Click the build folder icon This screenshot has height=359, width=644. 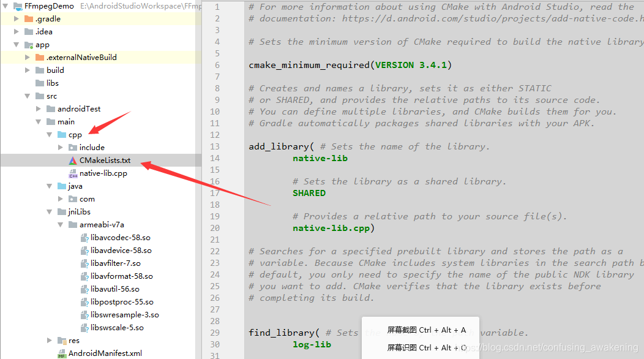point(40,70)
